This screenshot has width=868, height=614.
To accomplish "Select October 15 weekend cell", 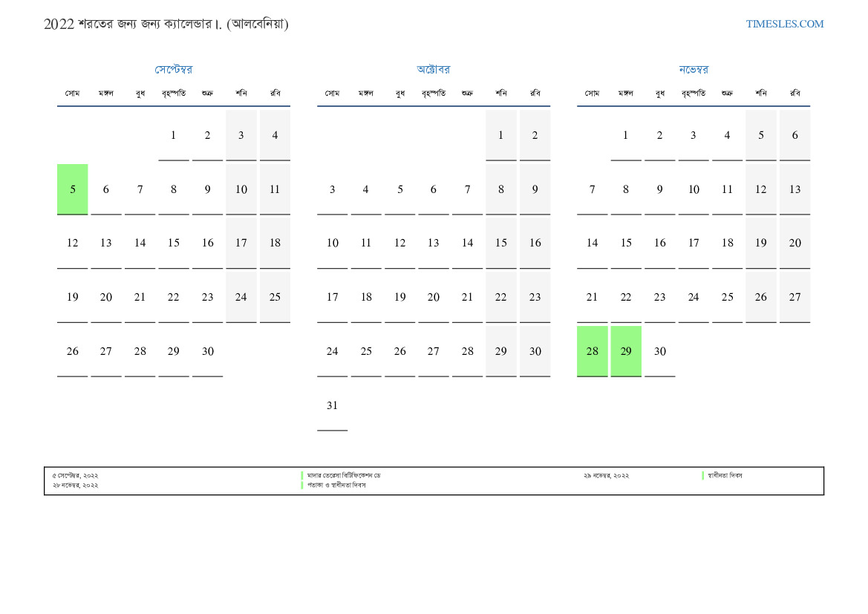I will coord(501,243).
